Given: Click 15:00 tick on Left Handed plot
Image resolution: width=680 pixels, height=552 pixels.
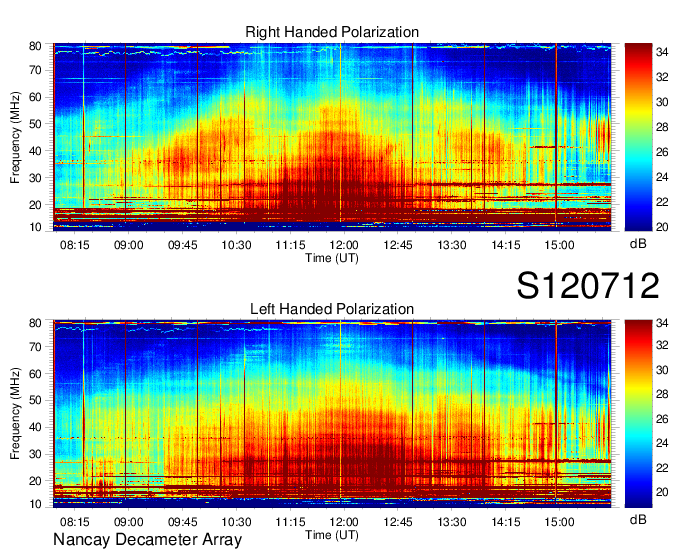Looking at the screenshot, I should 559,522.
